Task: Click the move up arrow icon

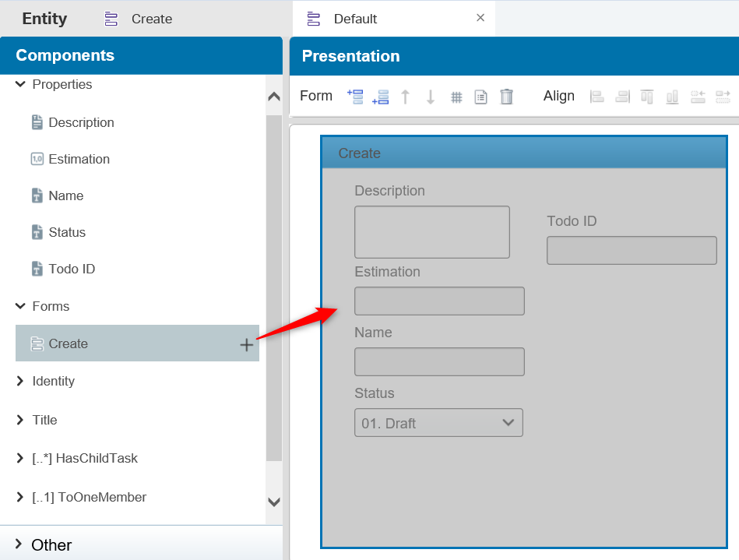Action: tap(405, 97)
